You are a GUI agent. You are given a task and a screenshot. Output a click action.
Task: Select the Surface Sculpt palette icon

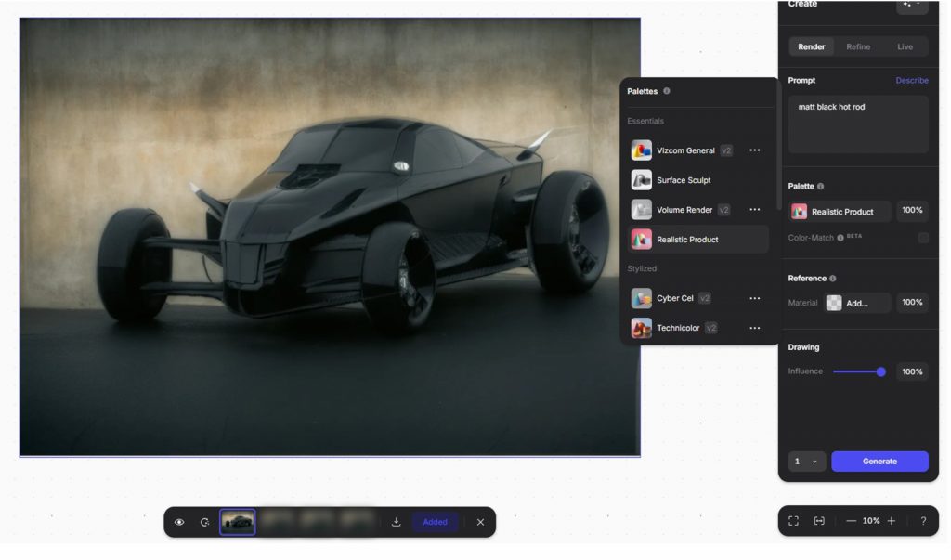(x=642, y=179)
